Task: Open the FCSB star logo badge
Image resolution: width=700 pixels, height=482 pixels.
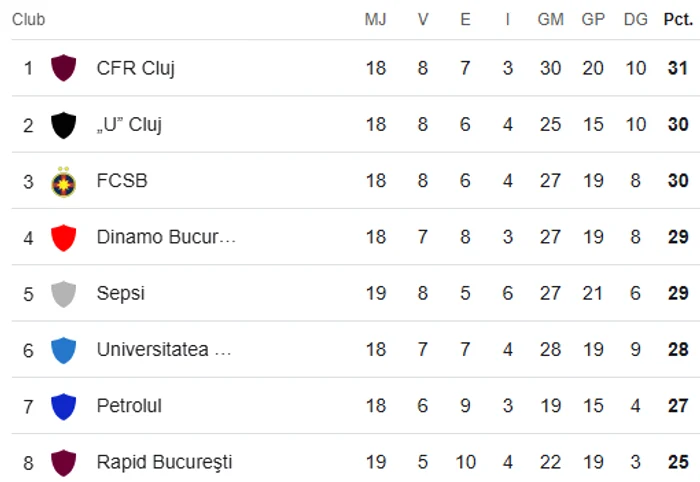Action: [x=63, y=182]
